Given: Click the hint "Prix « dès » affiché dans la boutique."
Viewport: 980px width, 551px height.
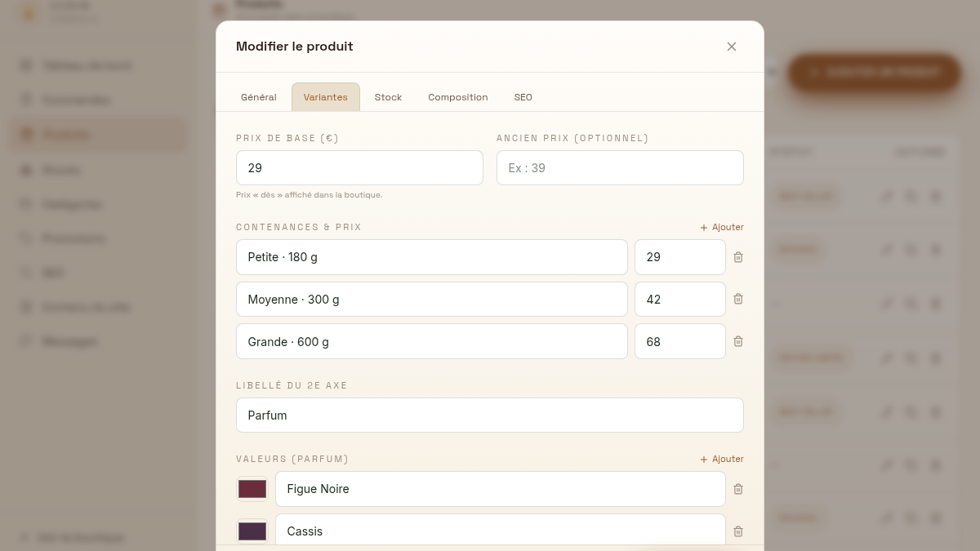Looking at the screenshot, I should 310,195.
